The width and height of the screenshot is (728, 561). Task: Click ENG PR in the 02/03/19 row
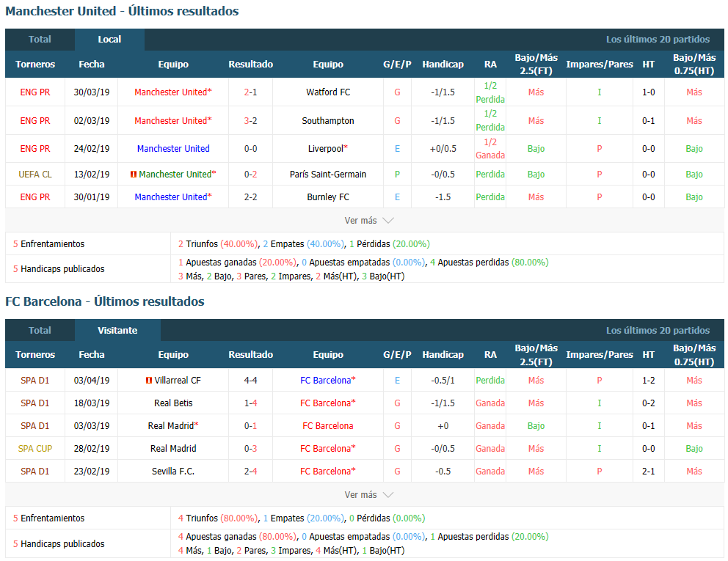click(x=35, y=121)
